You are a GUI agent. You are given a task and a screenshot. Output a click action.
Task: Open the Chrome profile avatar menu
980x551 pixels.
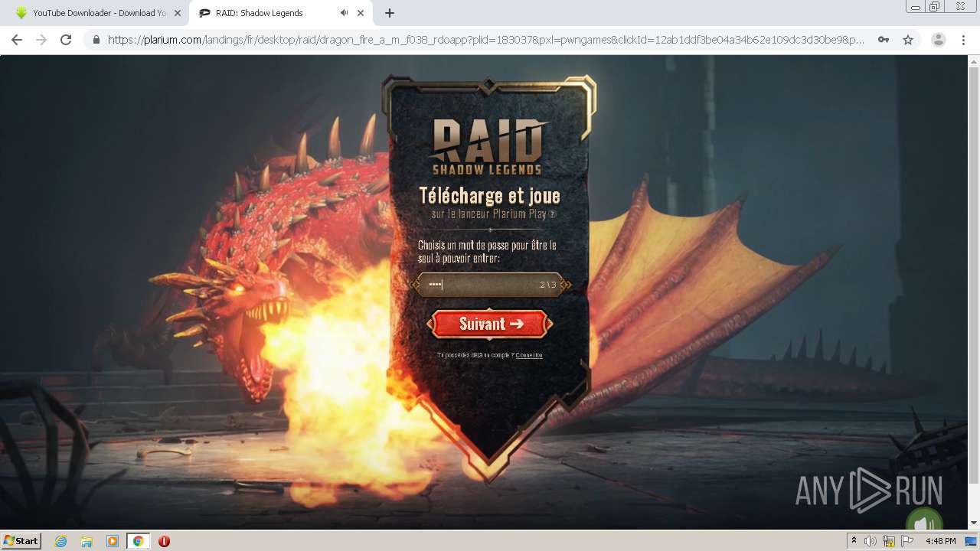[938, 40]
